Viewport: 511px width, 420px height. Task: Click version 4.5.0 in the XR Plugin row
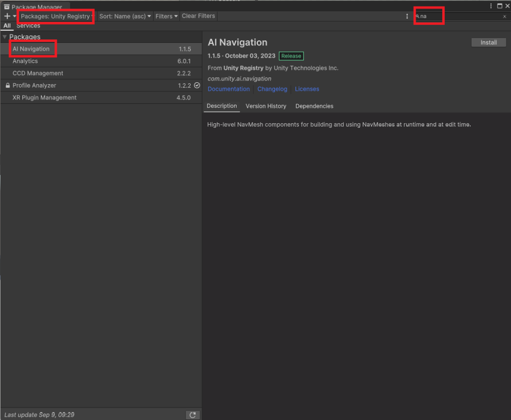[184, 98]
